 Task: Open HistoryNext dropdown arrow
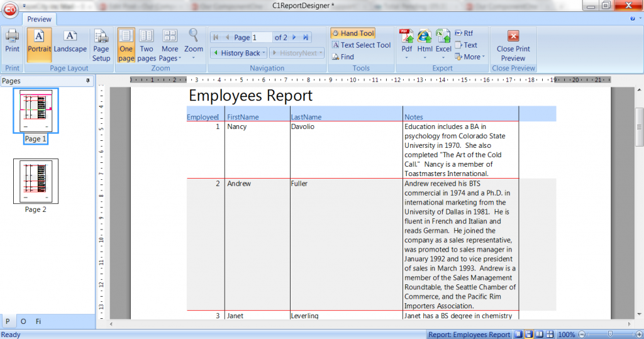pyautogui.click(x=321, y=53)
